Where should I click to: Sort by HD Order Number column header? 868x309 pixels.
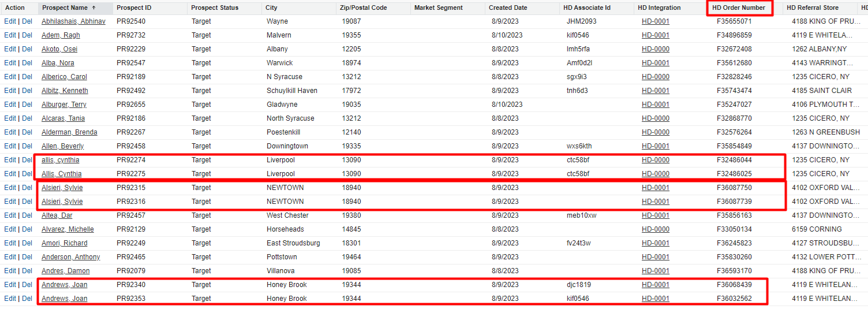(739, 8)
